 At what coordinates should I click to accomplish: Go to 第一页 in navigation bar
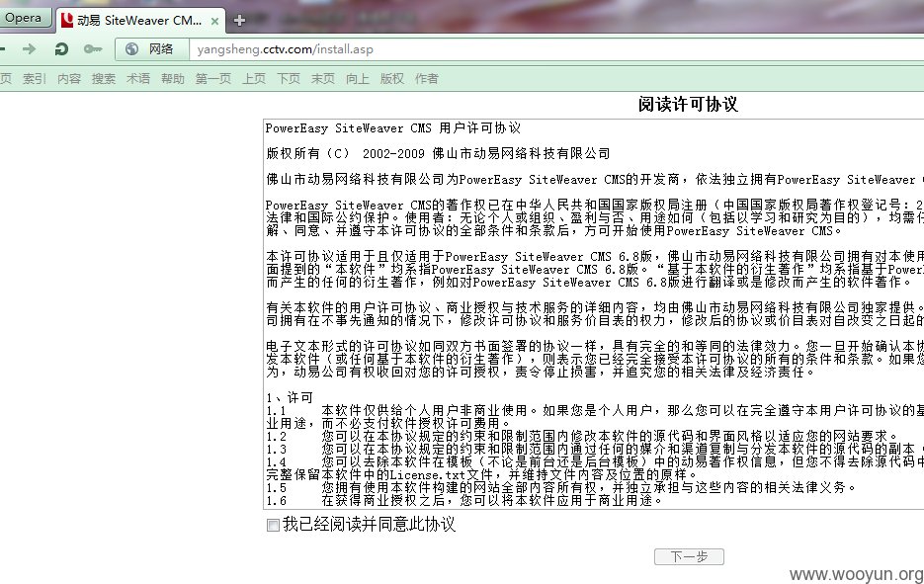coord(213,78)
